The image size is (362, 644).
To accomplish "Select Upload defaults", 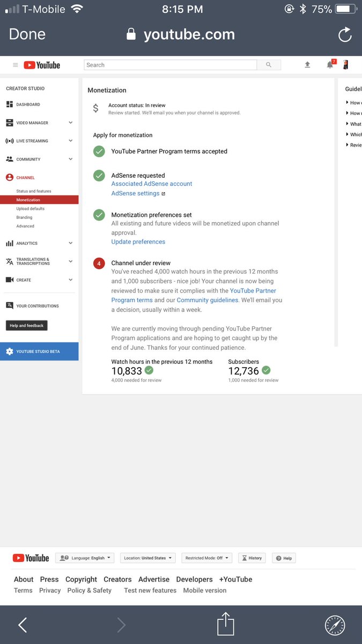I will (x=31, y=209).
